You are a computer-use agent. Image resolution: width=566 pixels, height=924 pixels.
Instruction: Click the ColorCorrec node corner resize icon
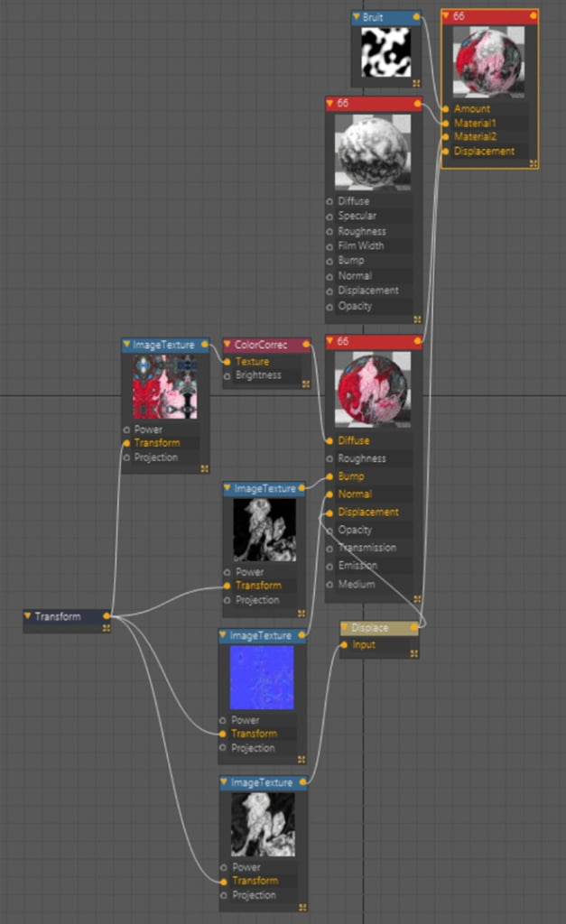[306, 384]
